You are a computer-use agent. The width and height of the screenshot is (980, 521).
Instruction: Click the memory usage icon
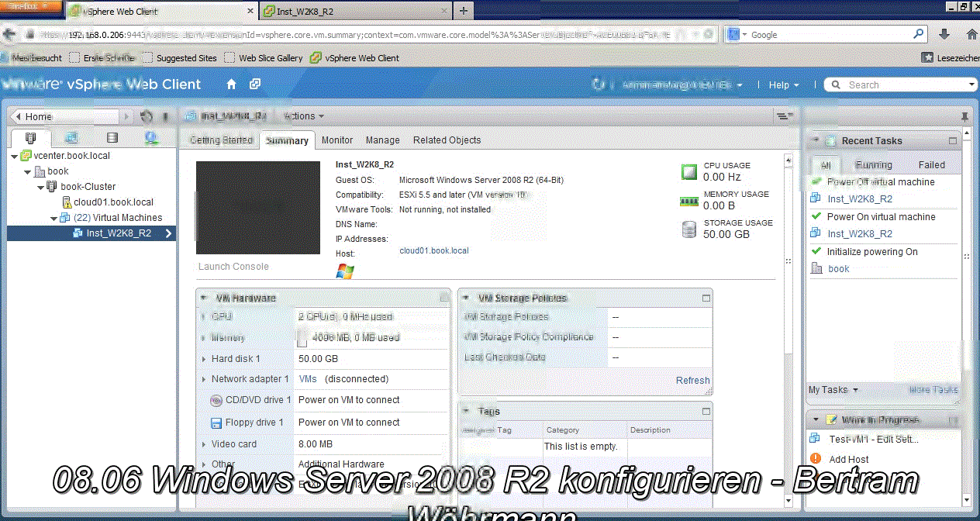pyautogui.click(x=688, y=201)
